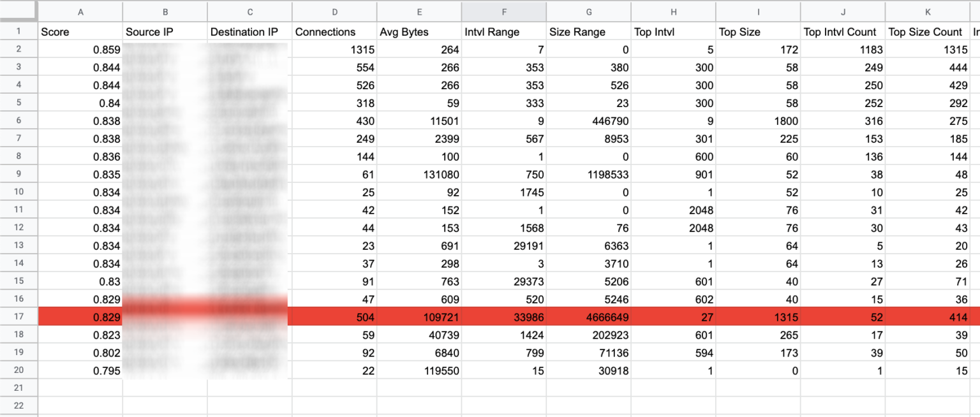Viewport: 980px width, 417px height.
Task: Click the "Score" header cell
Action: [x=80, y=32]
